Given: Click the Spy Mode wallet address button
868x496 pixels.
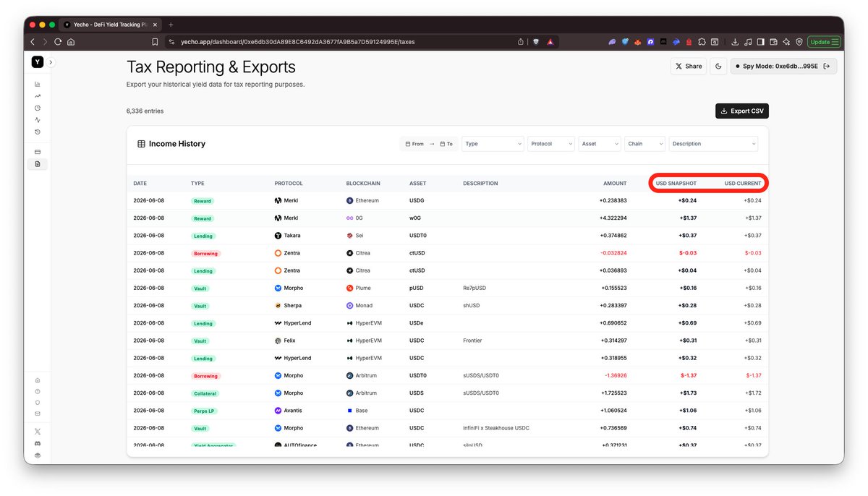Looking at the screenshot, I should pos(783,66).
